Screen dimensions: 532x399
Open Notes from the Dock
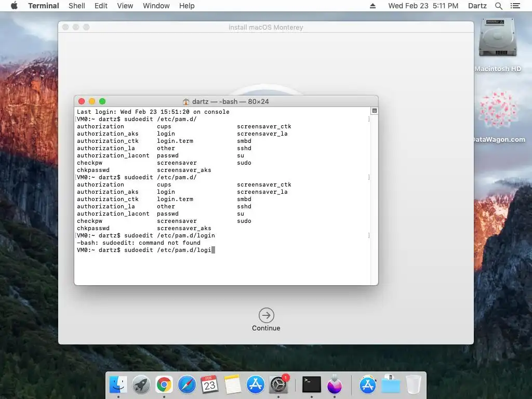tap(232, 385)
